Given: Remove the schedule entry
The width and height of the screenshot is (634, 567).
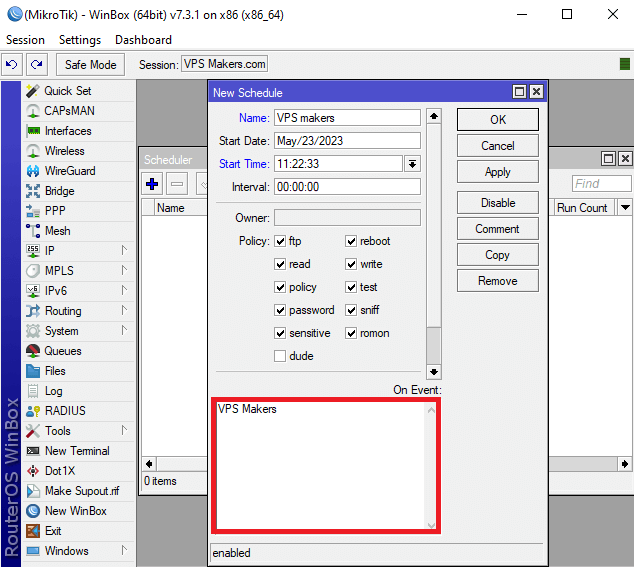Looking at the screenshot, I should click(x=498, y=281).
